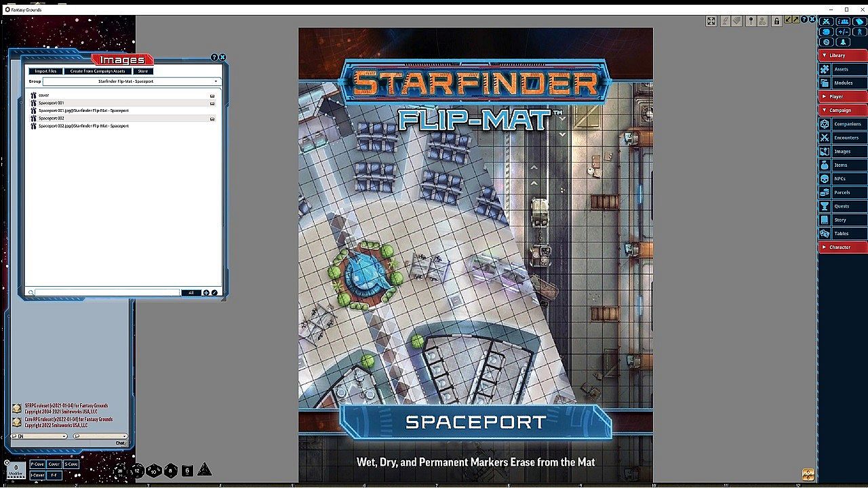The image size is (868, 488).
Task: Expand the Character sidebar section
Action: coord(844,247)
